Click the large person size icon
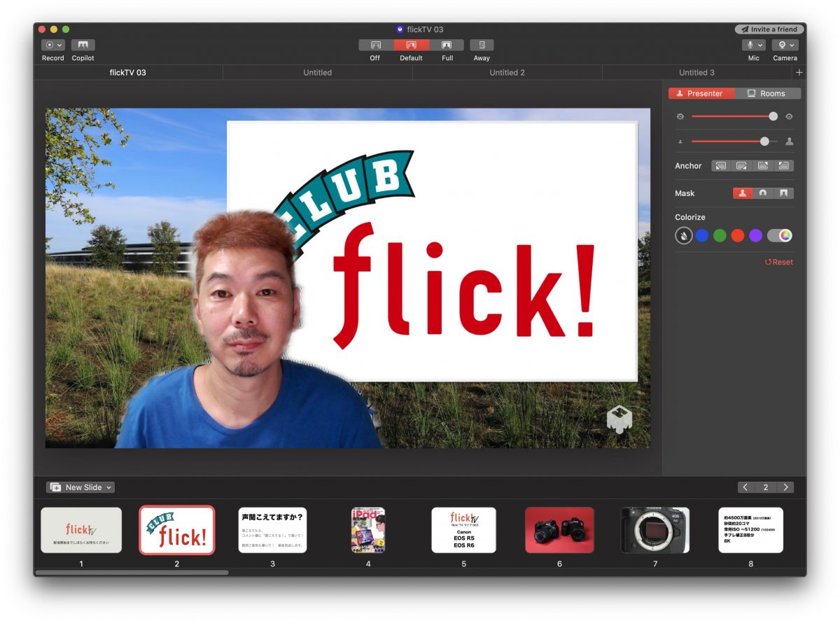The width and height of the screenshot is (840, 621). click(790, 141)
